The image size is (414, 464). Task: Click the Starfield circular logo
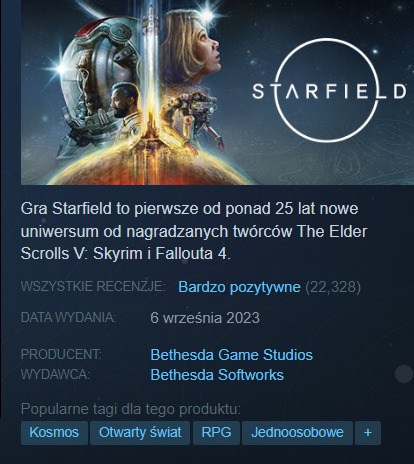[329, 91]
